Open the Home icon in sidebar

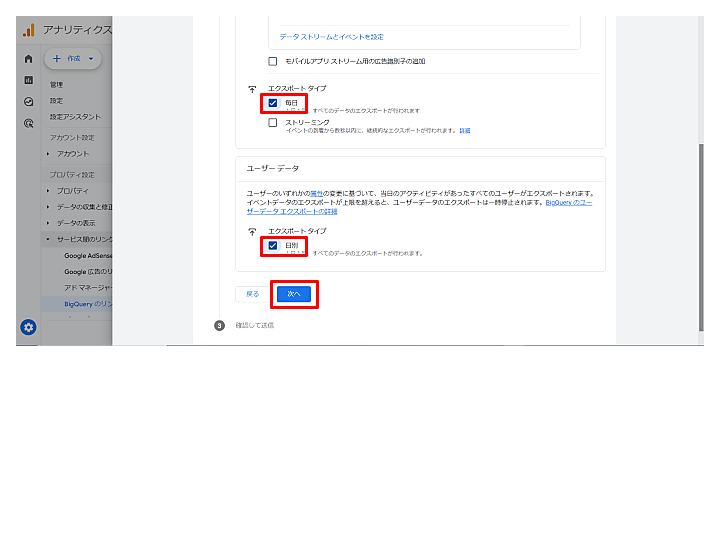(x=28, y=59)
